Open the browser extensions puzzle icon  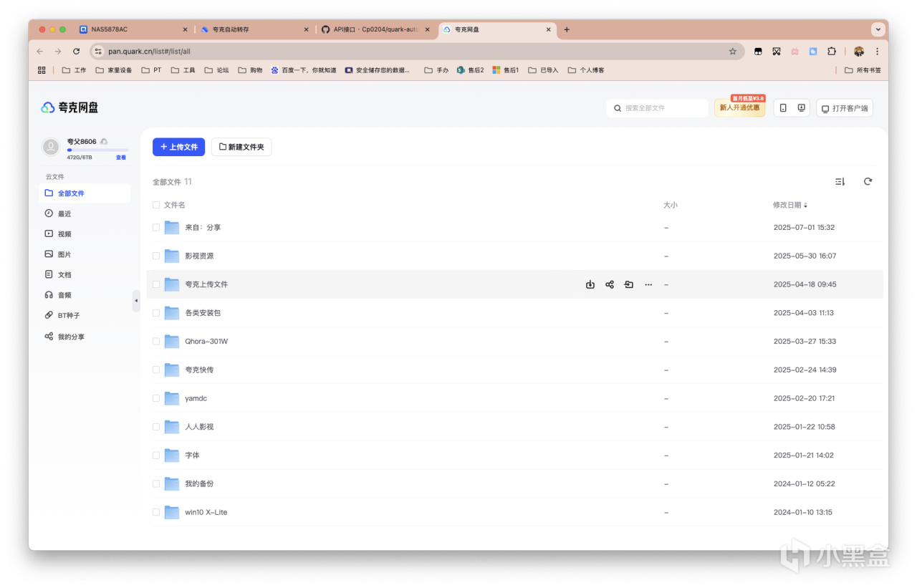pos(832,52)
